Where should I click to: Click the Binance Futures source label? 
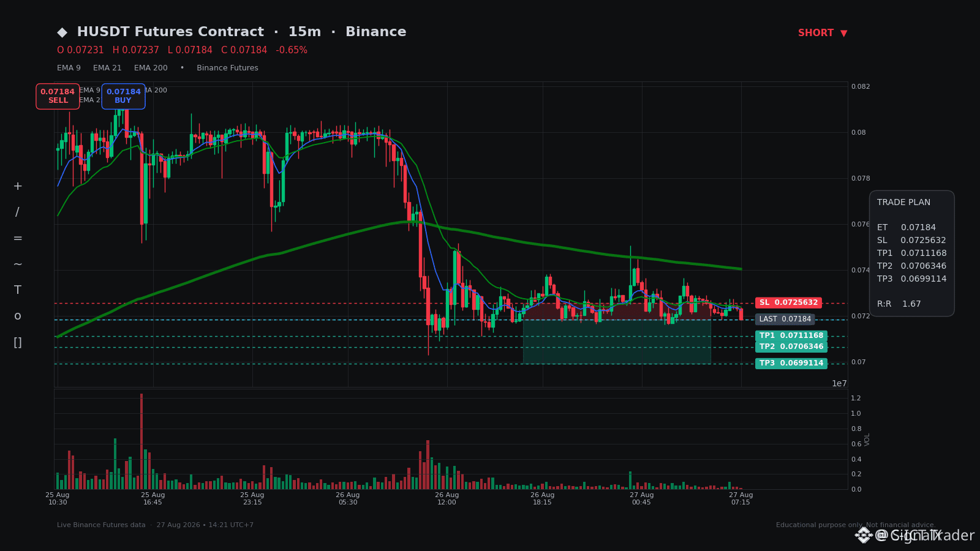pos(227,68)
